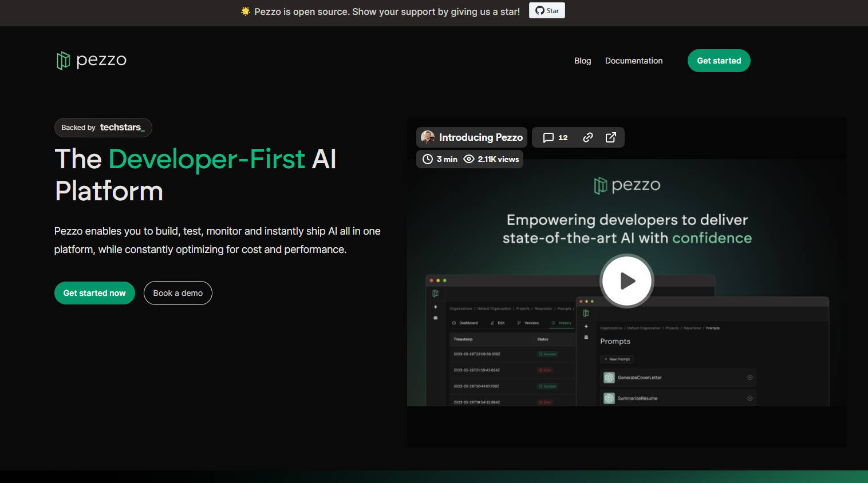Click the Backed by techstars badge
This screenshot has width=868, height=483.
point(103,128)
